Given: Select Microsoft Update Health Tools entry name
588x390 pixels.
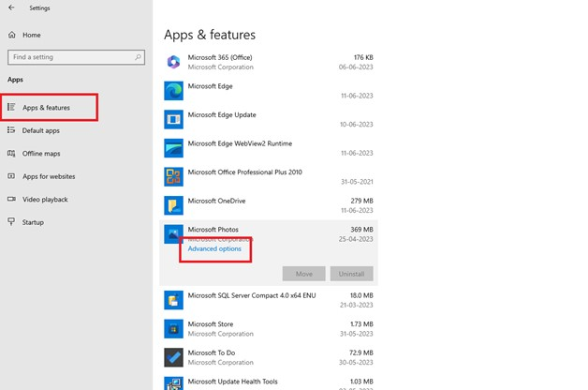Looking at the screenshot, I should pos(232,382).
